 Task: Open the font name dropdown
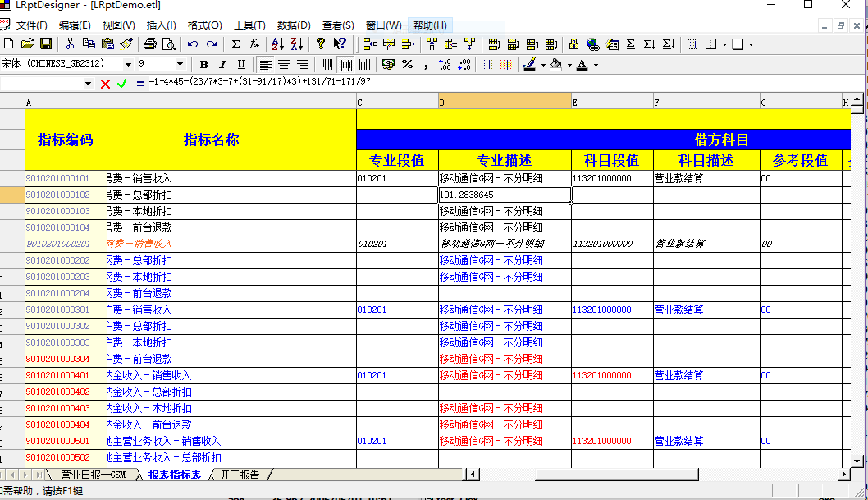[x=128, y=64]
